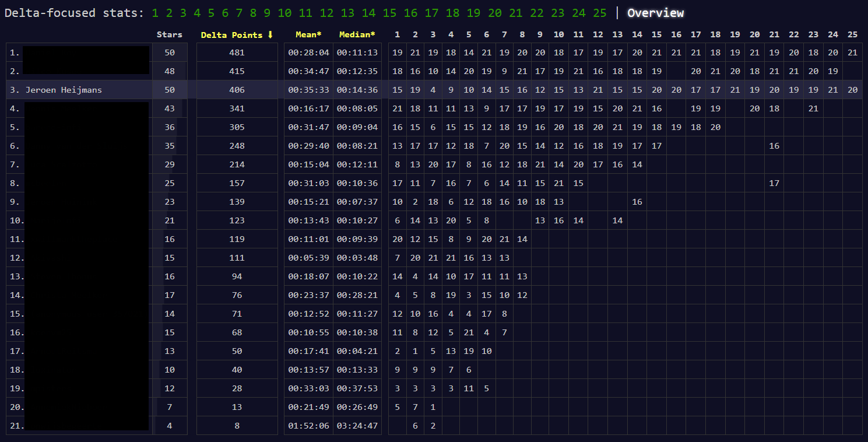This screenshot has width=868, height=442.
Task: Click delta points value 119
Action: [x=237, y=239]
